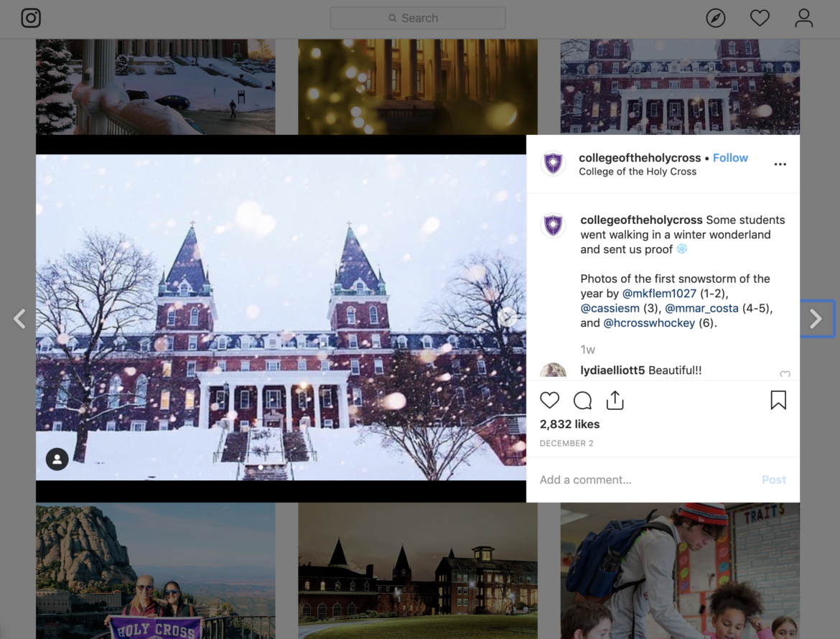Open the next post with the outer right arrow

(x=816, y=319)
